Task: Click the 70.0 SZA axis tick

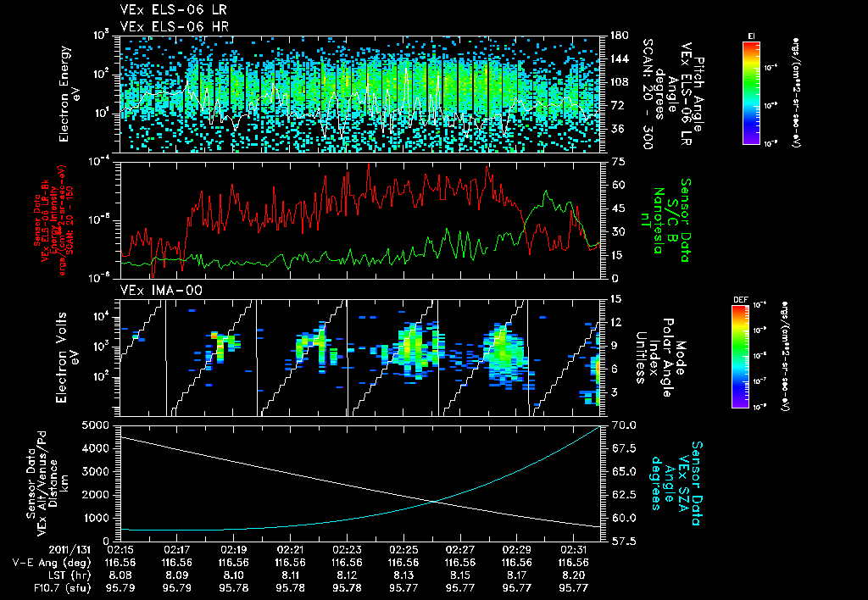Action: (625, 425)
